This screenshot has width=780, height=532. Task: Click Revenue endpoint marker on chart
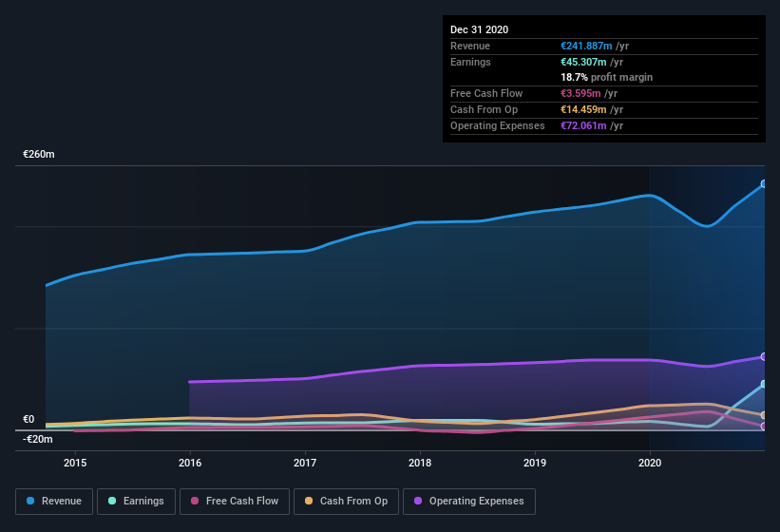click(764, 184)
